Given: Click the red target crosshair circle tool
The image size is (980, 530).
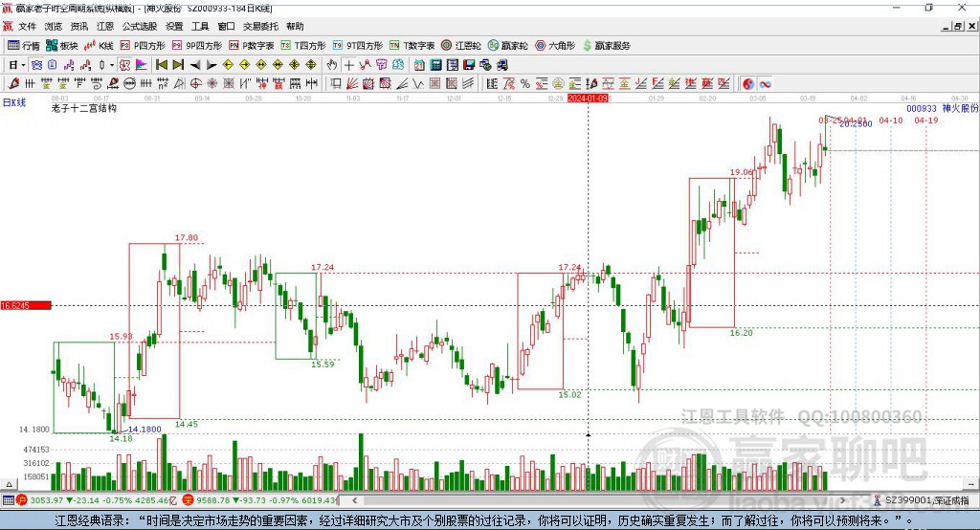Looking at the screenshot, I should click(x=195, y=83).
